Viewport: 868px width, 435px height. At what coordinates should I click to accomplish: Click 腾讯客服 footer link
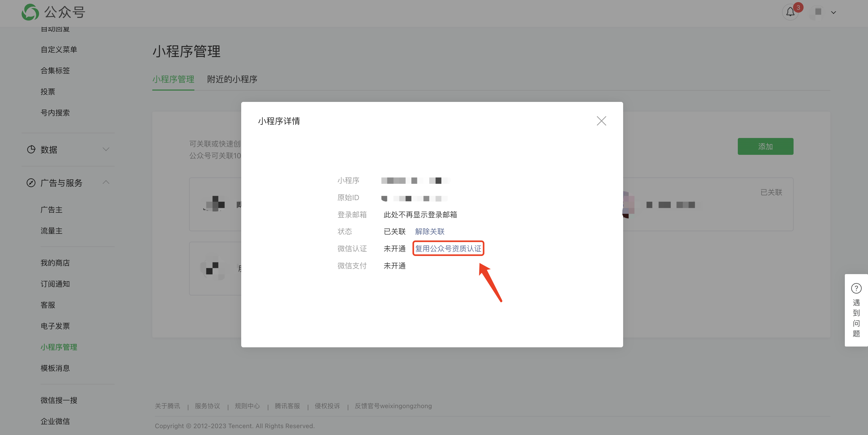coord(287,406)
